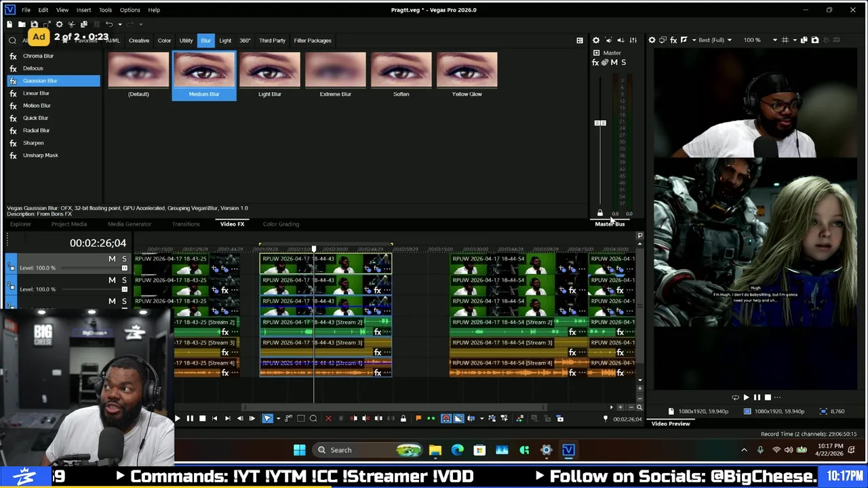Open the Options menu
This screenshot has width=868, height=488.
(130, 10)
